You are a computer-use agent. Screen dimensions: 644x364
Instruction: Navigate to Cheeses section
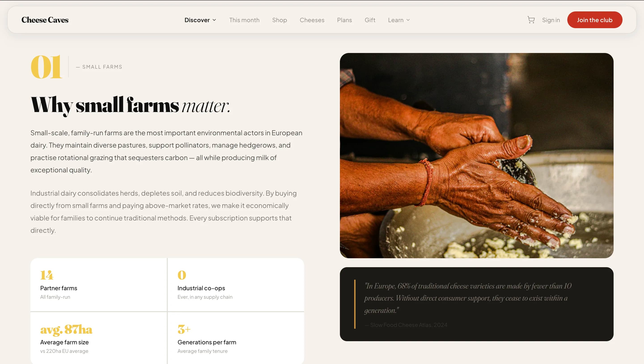pyautogui.click(x=312, y=20)
